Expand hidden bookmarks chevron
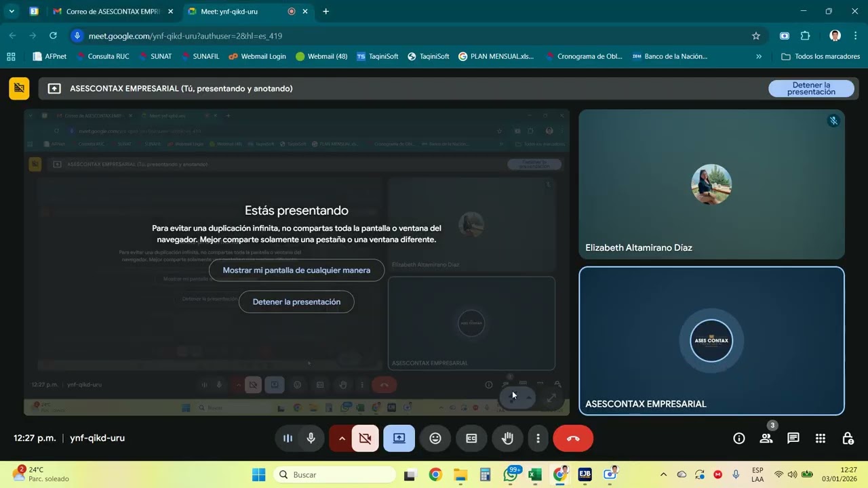 [758, 56]
